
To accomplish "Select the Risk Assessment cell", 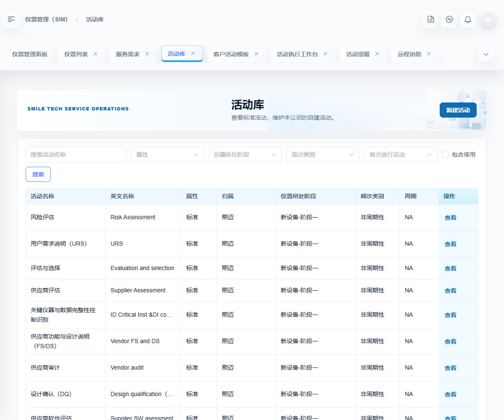I will tap(143, 218).
